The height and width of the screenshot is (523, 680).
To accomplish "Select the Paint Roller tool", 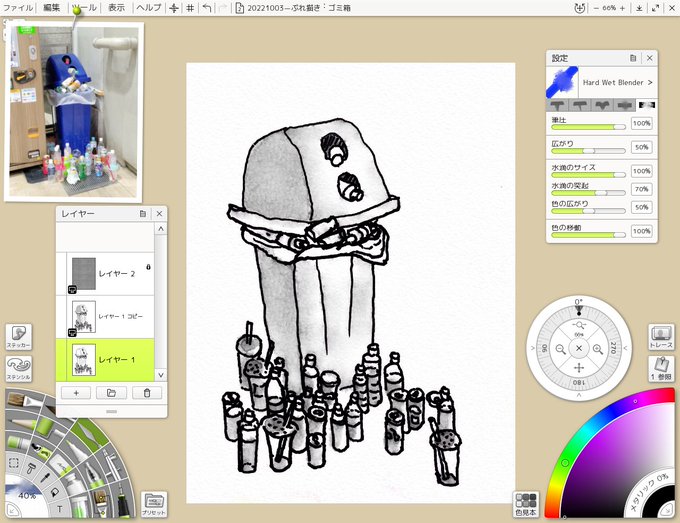I will [x=46, y=426].
